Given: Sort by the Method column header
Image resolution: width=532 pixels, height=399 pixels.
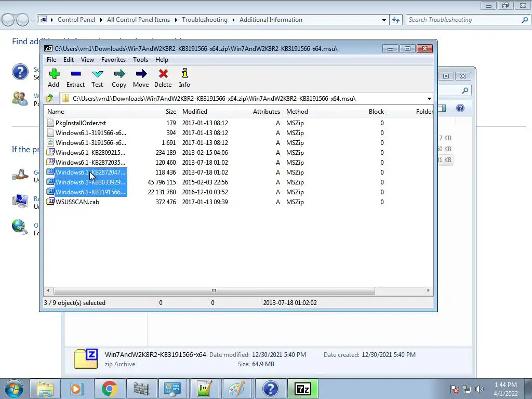Looking at the screenshot, I should pos(309,112).
